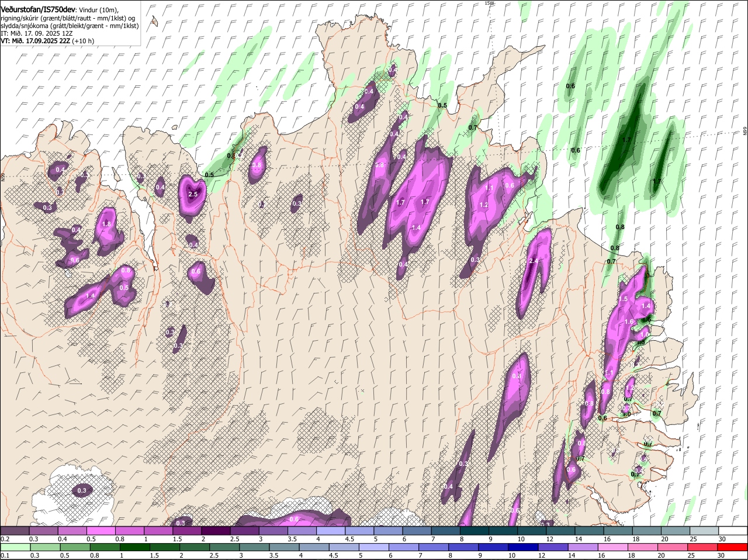The image size is (748, 560).
Task: Select snow legend swatch between 0.2 and 0.3
Action: coord(15,531)
